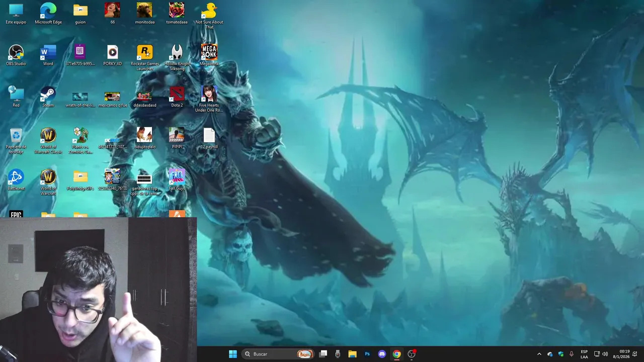This screenshot has height=362, width=644.
Task: Select Plants vs. Zombies game shortcut
Action: [80, 141]
